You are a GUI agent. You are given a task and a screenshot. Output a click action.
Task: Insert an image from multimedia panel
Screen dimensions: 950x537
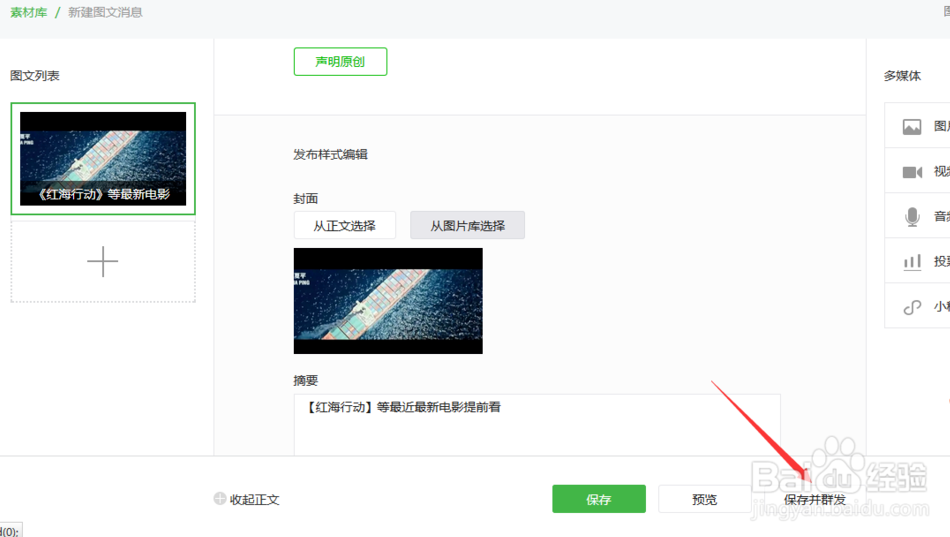pyautogui.click(x=917, y=126)
